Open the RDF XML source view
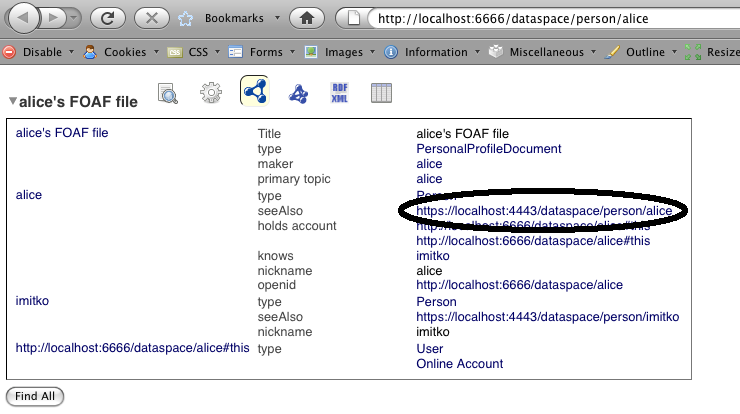Viewport: 740px width, 414px height. (339, 93)
